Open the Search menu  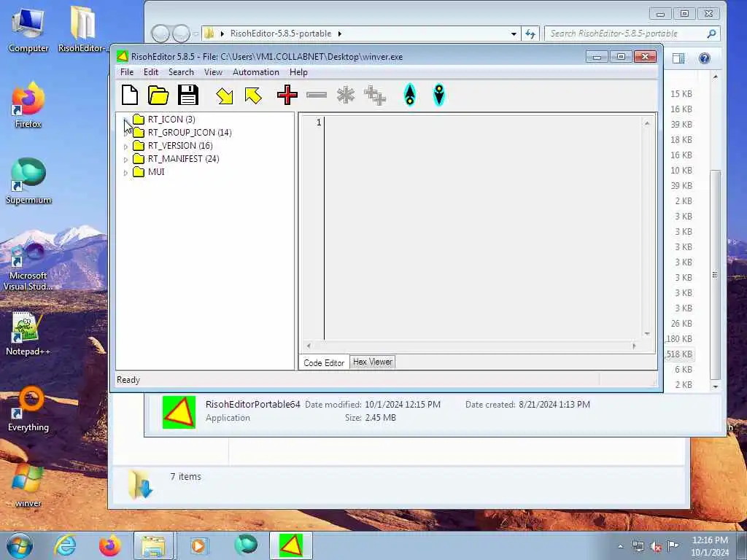181,72
